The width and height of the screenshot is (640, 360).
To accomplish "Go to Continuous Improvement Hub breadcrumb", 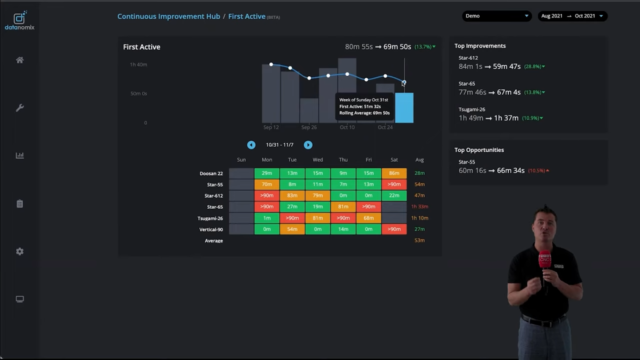I will pos(169,16).
